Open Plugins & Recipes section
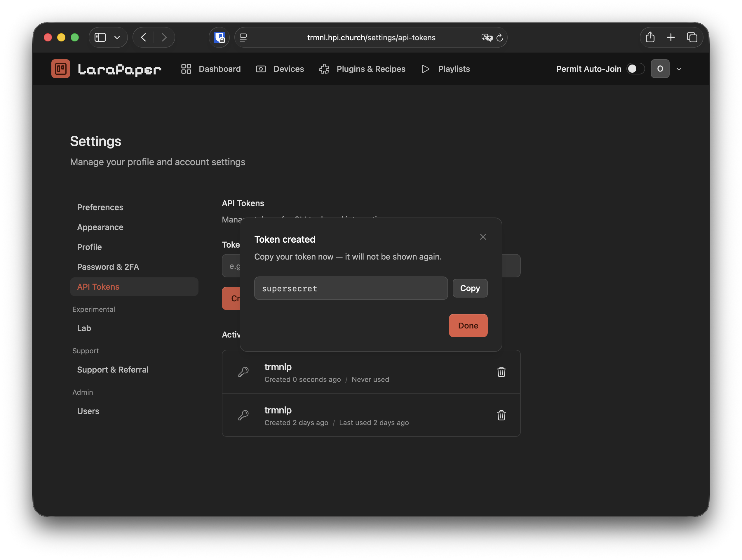This screenshot has width=742, height=560. [x=362, y=69]
